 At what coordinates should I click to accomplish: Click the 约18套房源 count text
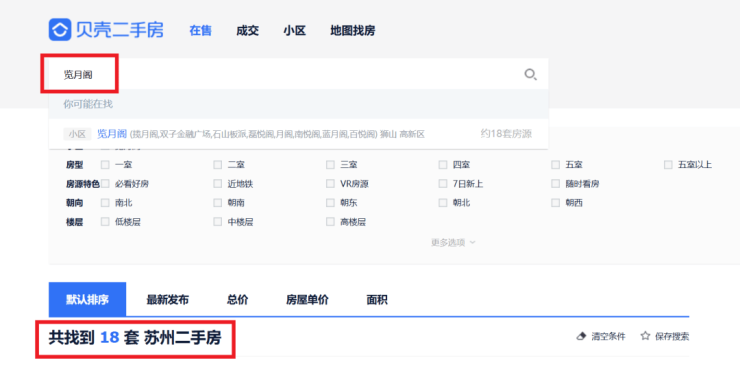pyautogui.click(x=506, y=134)
